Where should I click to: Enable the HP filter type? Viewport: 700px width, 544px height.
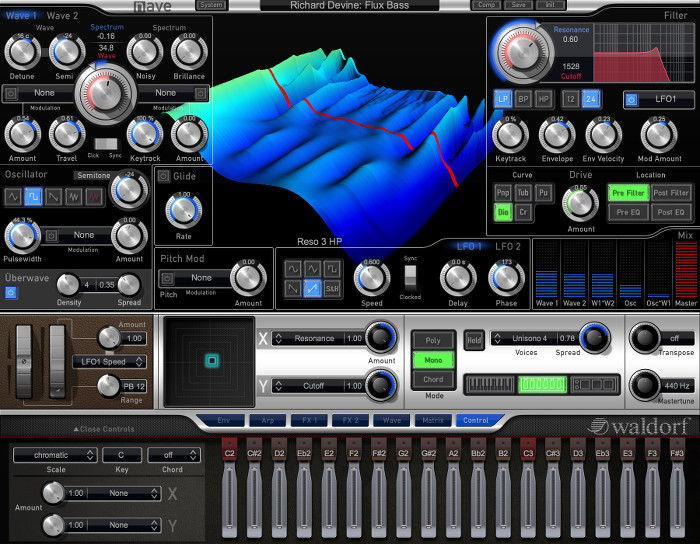(543, 99)
